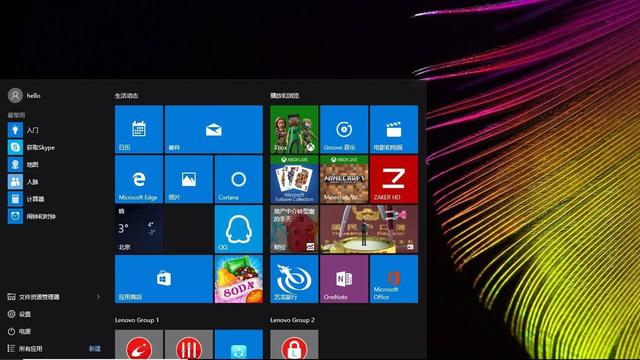Open the Beijing weather tile

pyautogui.click(x=139, y=229)
